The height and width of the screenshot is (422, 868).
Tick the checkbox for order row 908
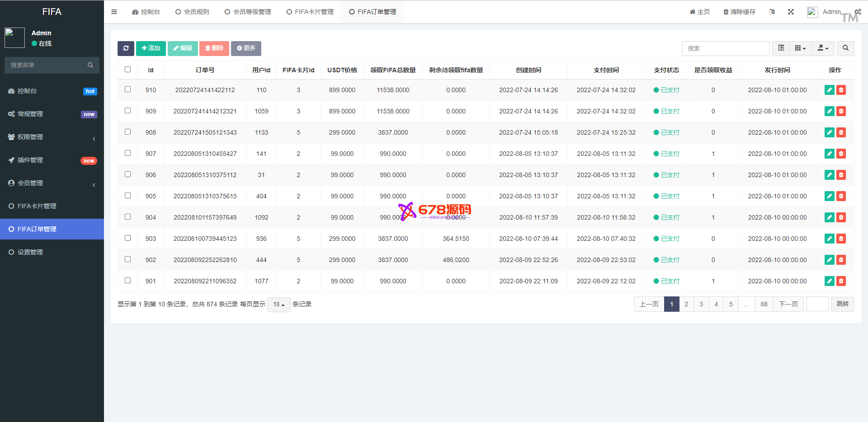click(127, 132)
